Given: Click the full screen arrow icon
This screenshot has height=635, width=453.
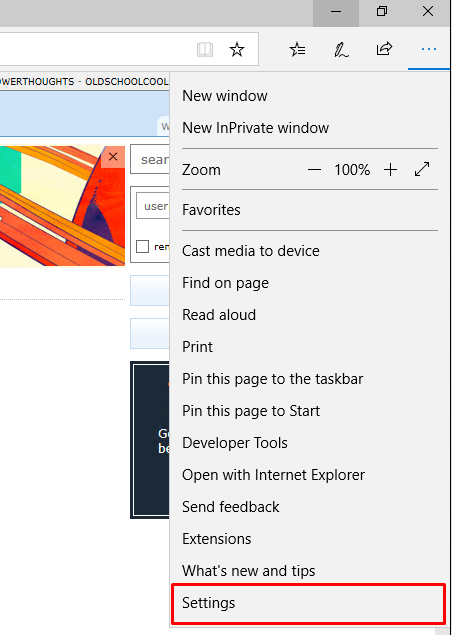Looking at the screenshot, I should point(422,169).
